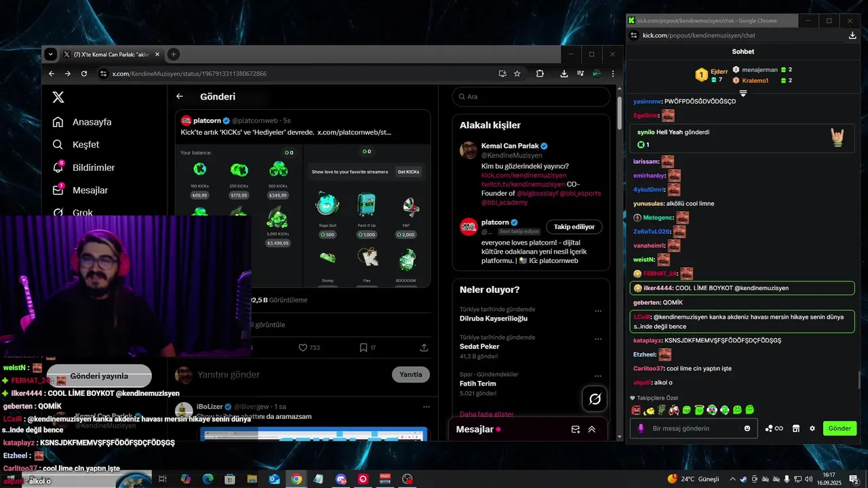Open the emoji picker in Kick chat
The height and width of the screenshot is (488, 868).
(x=747, y=428)
